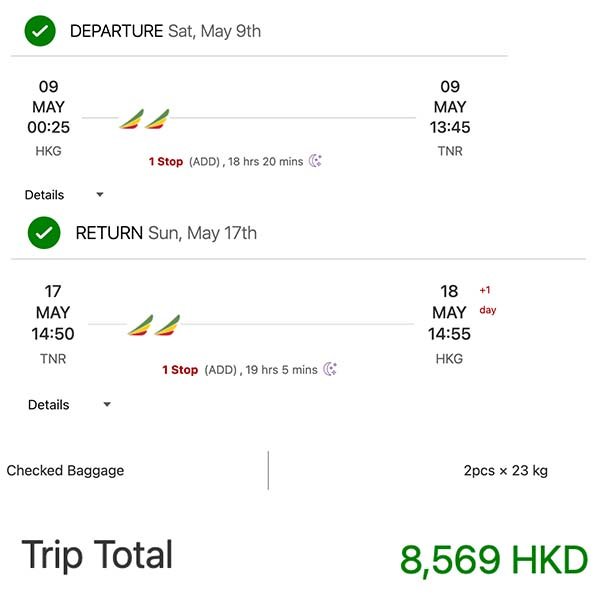Viewport: 600px width, 600px height.
Task: Click first airline logo on departure flight
Action: pyautogui.click(x=131, y=120)
